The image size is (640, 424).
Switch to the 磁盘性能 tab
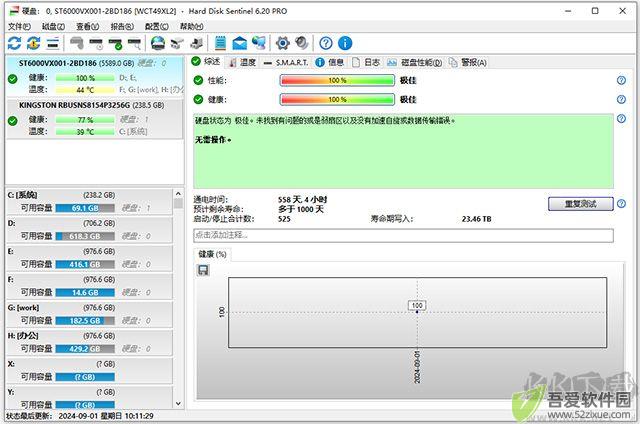415,62
